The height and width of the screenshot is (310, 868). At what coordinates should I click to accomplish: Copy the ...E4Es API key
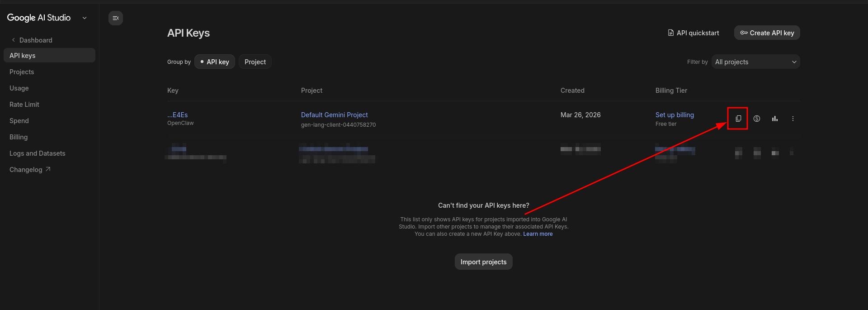click(738, 119)
